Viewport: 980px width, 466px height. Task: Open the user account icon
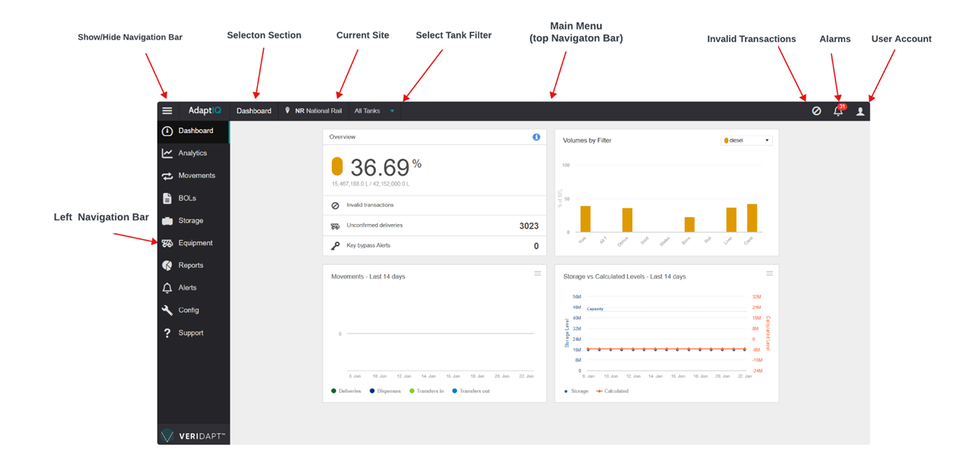(860, 111)
